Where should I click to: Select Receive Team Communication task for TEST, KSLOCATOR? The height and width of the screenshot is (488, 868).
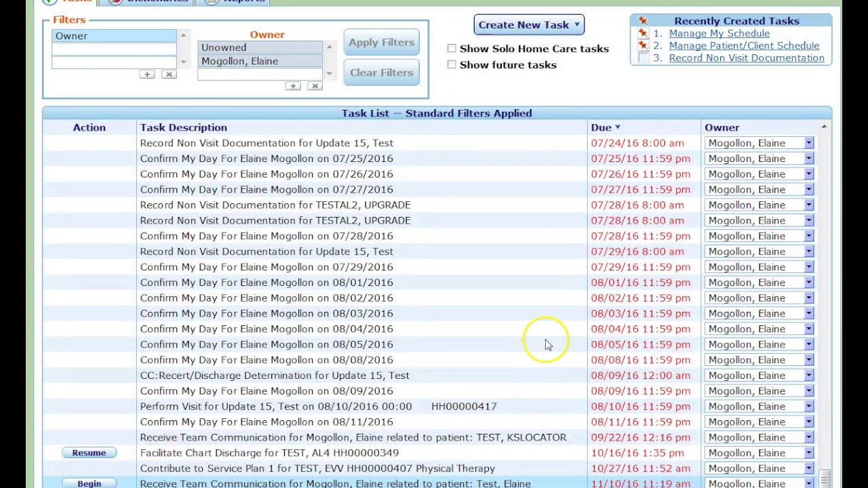coord(353,437)
